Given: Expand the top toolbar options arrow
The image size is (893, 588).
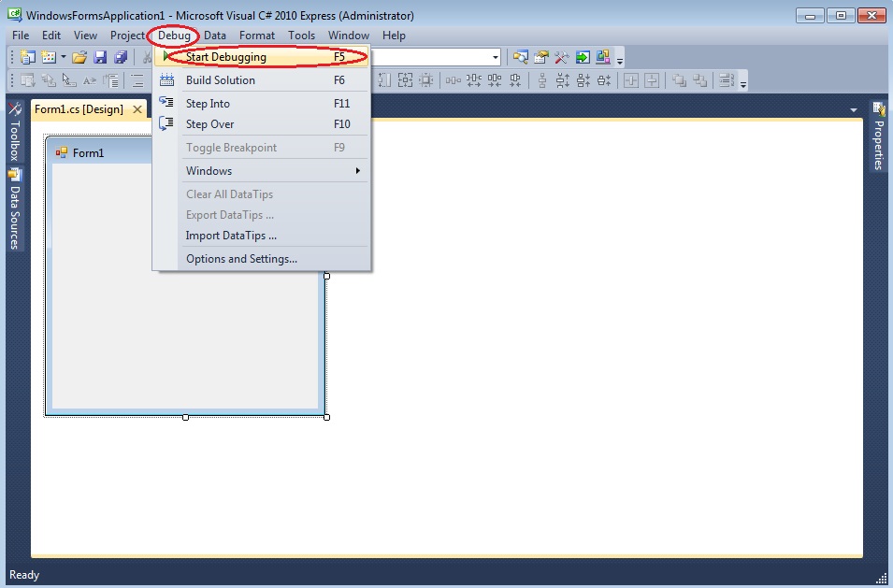Looking at the screenshot, I should pyautogui.click(x=620, y=59).
